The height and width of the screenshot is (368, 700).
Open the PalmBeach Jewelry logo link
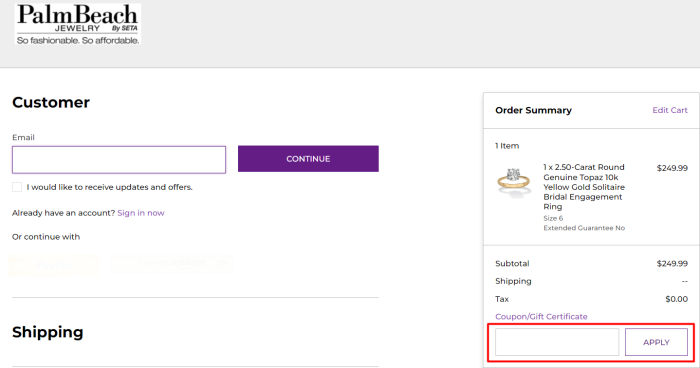pyautogui.click(x=78, y=24)
